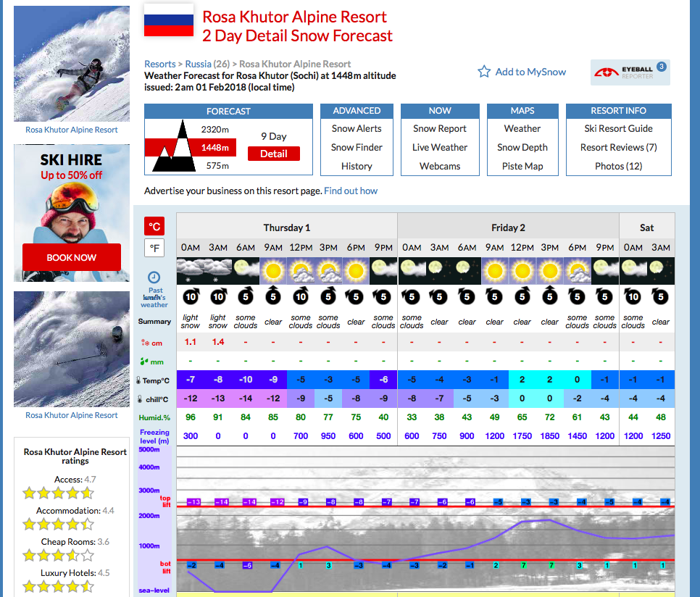Viewport: 700px width, 597px height.
Task: Open the Snow Alerts page
Action: click(x=357, y=128)
